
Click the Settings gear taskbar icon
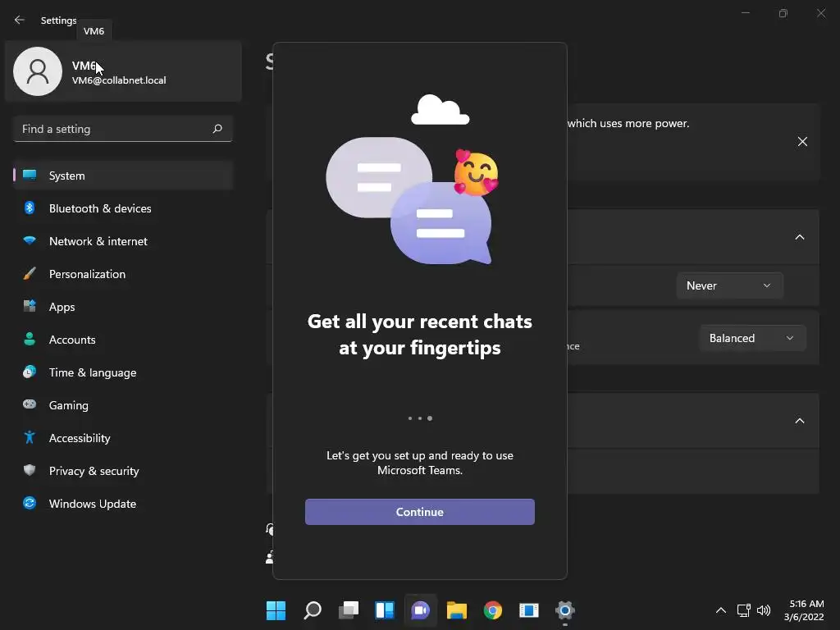[564, 610]
